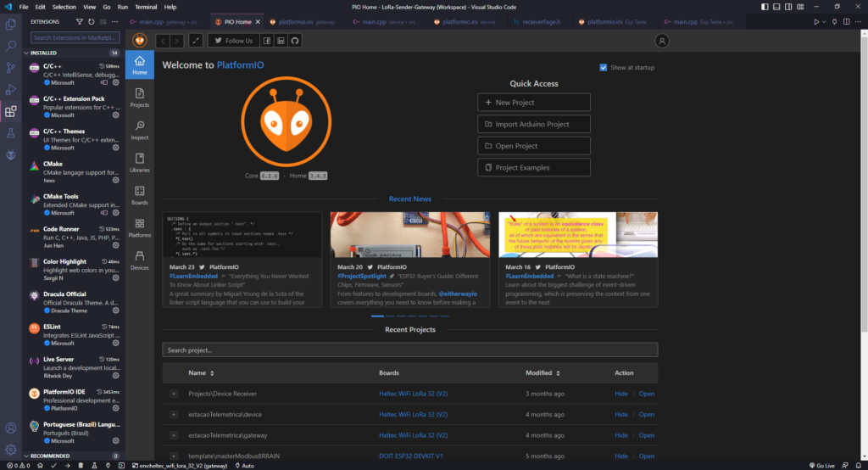Image resolution: width=868 pixels, height=470 pixels.
Task: Filter extensions with funnel icon
Action: (79, 21)
